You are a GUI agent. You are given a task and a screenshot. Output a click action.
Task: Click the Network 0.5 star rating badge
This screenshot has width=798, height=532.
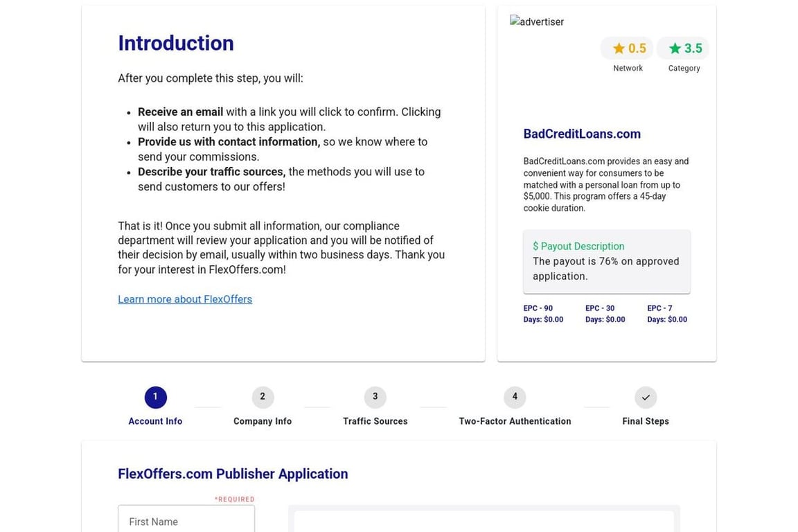point(627,48)
